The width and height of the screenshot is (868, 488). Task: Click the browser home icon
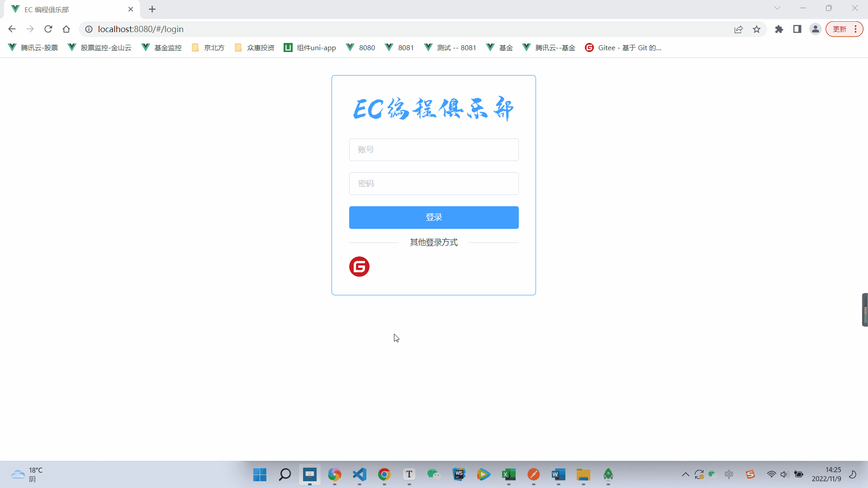(66, 29)
